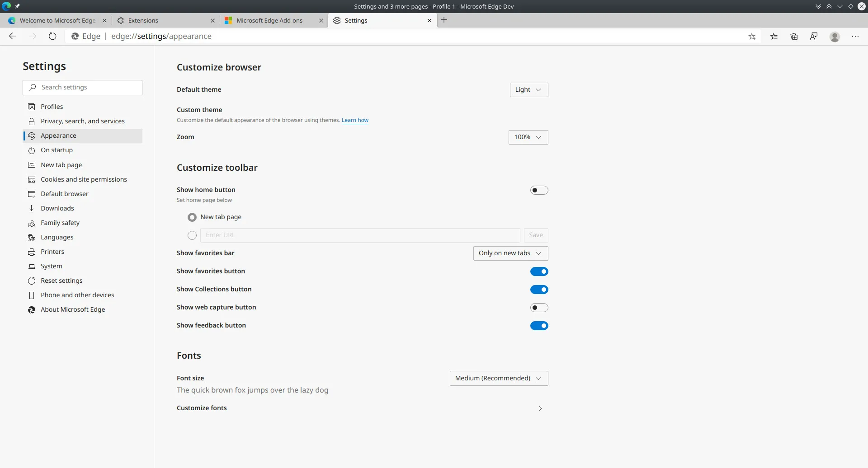Turn on Show web capture button

point(539,308)
